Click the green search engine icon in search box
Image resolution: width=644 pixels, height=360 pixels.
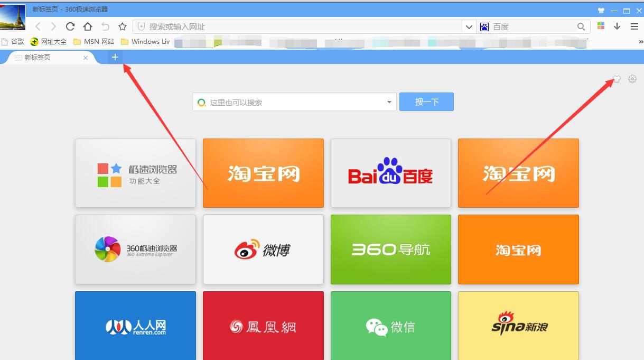(201, 102)
